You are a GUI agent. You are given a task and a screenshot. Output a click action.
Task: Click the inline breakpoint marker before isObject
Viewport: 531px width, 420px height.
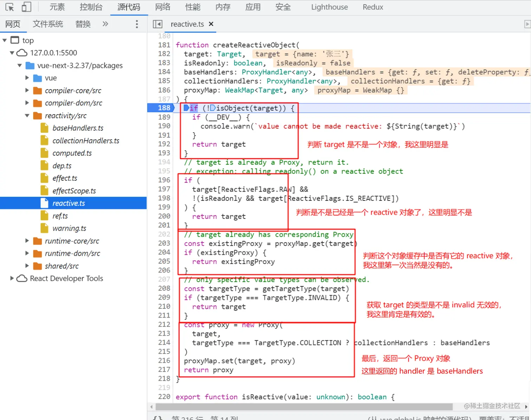coord(213,108)
